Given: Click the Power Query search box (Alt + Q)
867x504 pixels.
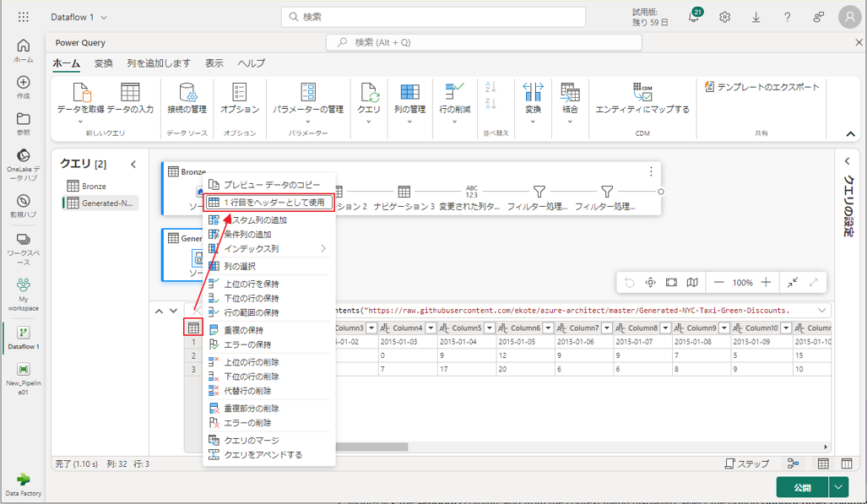Looking at the screenshot, I should coord(485,42).
